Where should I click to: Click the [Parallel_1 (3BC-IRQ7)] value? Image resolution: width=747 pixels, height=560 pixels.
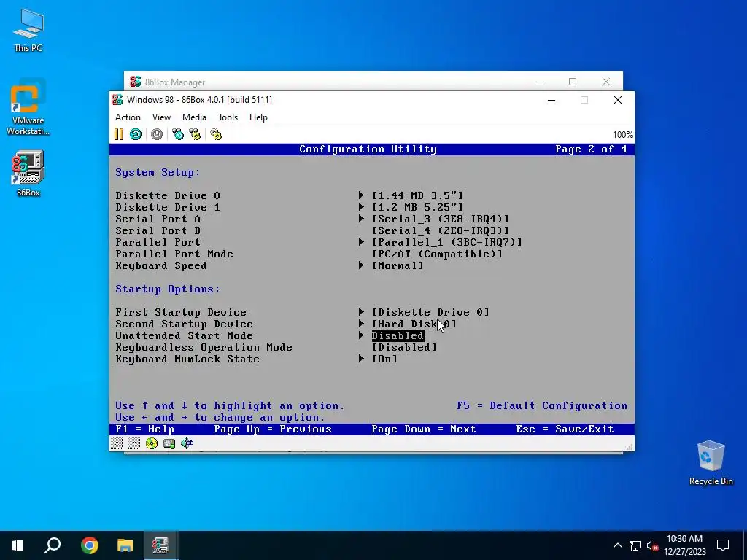[x=447, y=242]
